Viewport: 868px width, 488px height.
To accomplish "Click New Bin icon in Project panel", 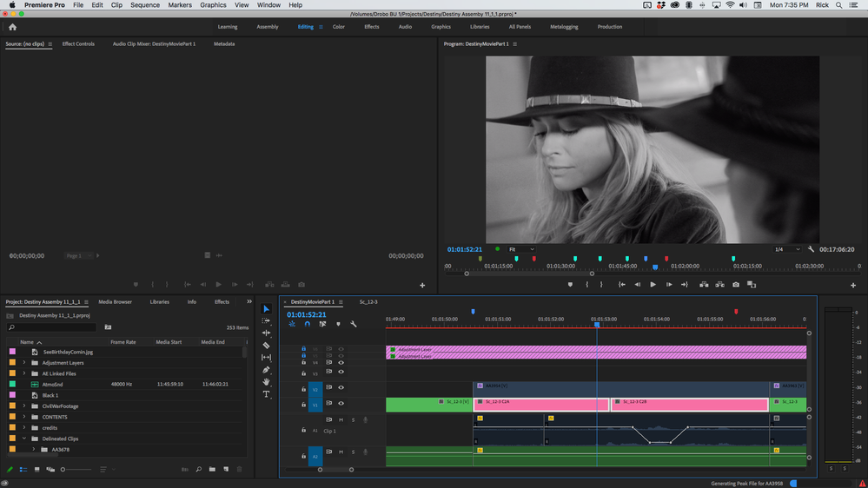I will tap(212, 470).
